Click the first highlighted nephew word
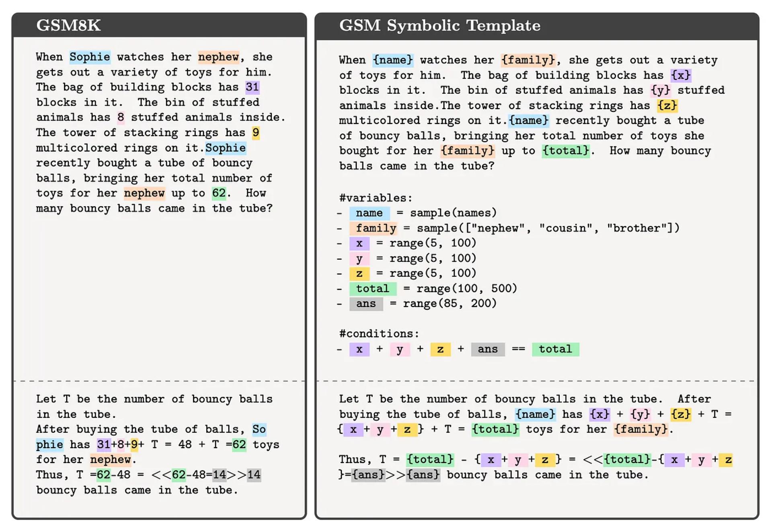 219,57
